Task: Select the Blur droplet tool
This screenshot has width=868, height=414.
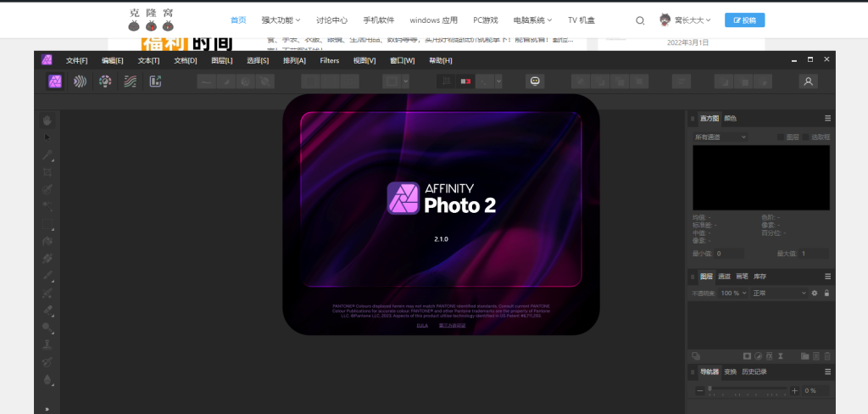Action: click(x=47, y=379)
